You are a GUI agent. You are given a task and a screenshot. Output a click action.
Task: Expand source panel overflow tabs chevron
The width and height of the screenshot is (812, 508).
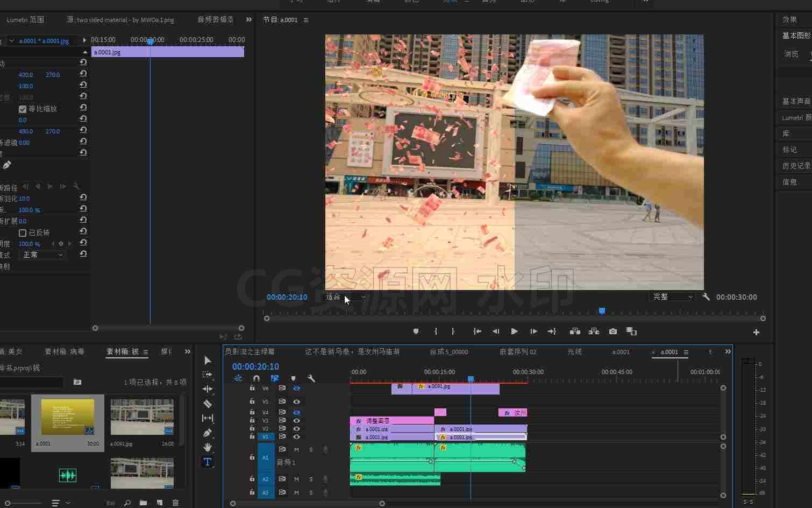(x=248, y=19)
